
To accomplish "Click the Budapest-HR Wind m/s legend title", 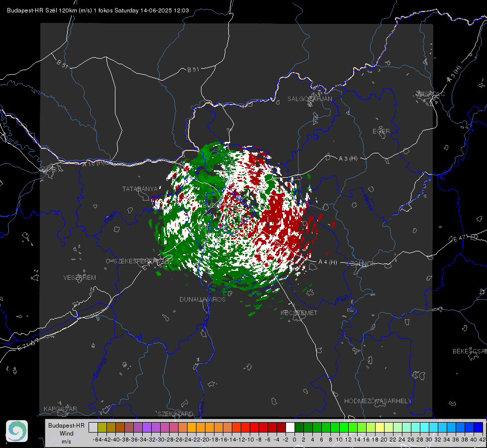I will coord(67,434).
